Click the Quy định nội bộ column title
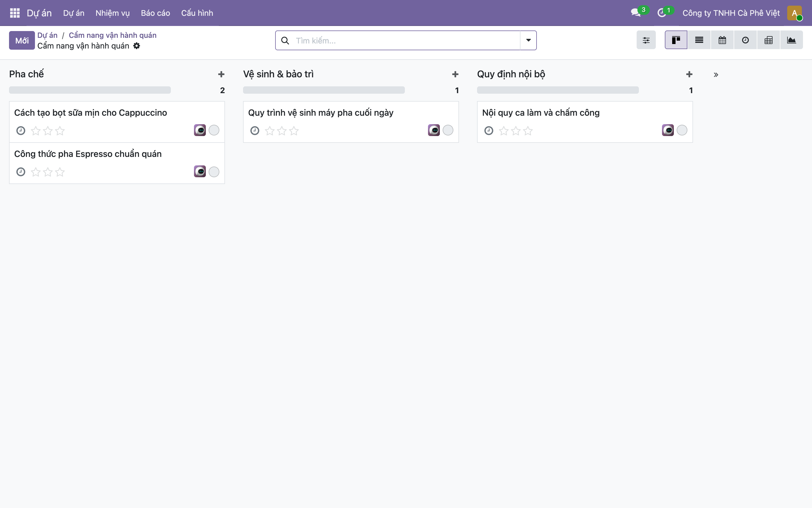 click(x=511, y=74)
